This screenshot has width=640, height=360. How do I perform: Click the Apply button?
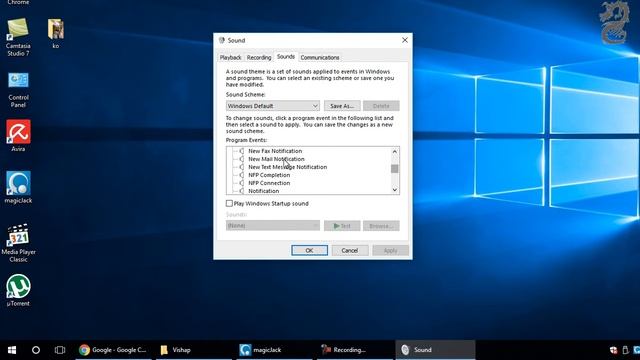tap(390, 250)
